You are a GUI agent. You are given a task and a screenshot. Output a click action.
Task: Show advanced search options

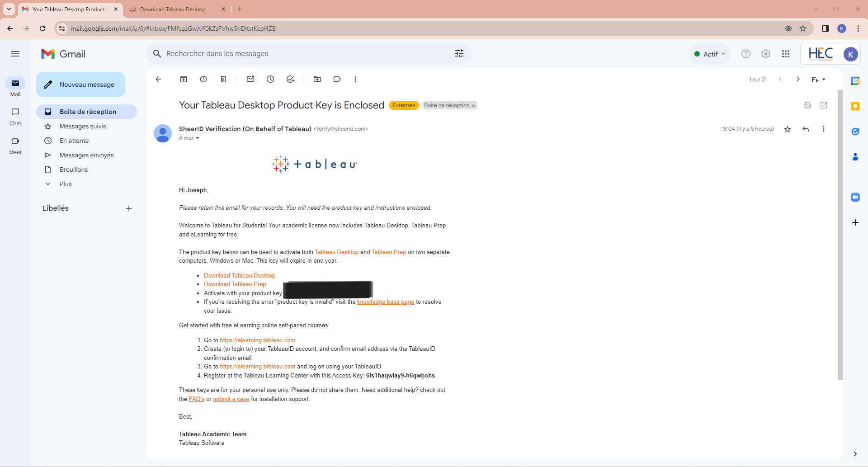459,54
